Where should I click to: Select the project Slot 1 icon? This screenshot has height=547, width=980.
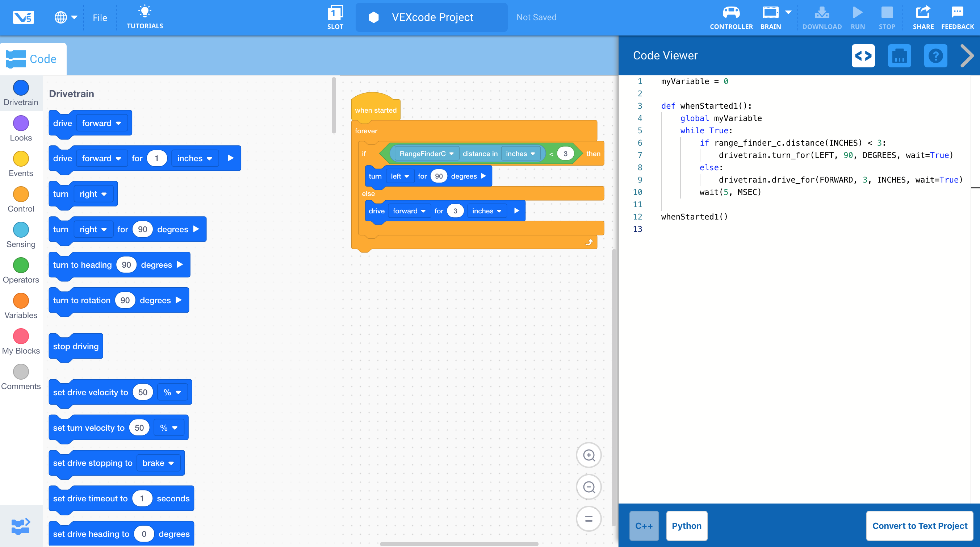click(x=335, y=17)
